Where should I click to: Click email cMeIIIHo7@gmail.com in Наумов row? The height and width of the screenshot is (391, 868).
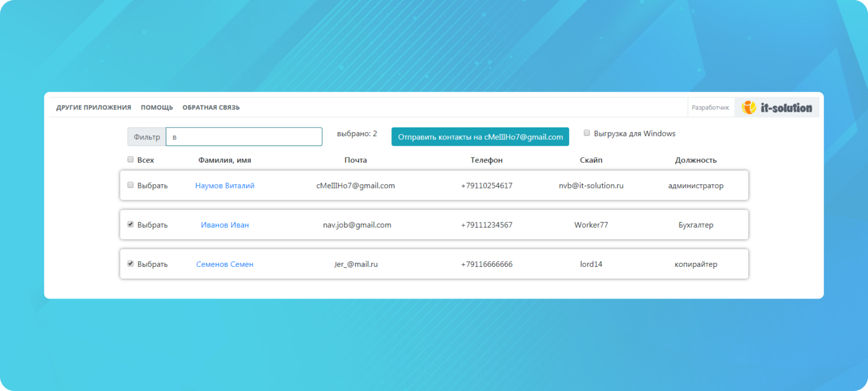tap(355, 186)
